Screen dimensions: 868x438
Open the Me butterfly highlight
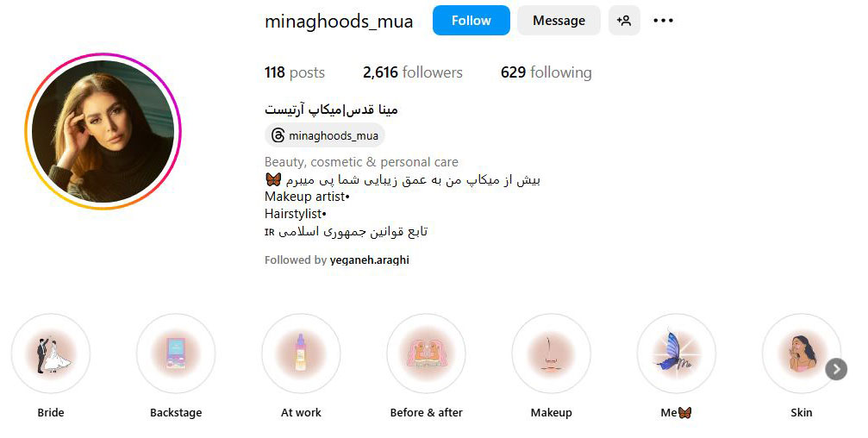pyautogui.click(x=677, y=354)
